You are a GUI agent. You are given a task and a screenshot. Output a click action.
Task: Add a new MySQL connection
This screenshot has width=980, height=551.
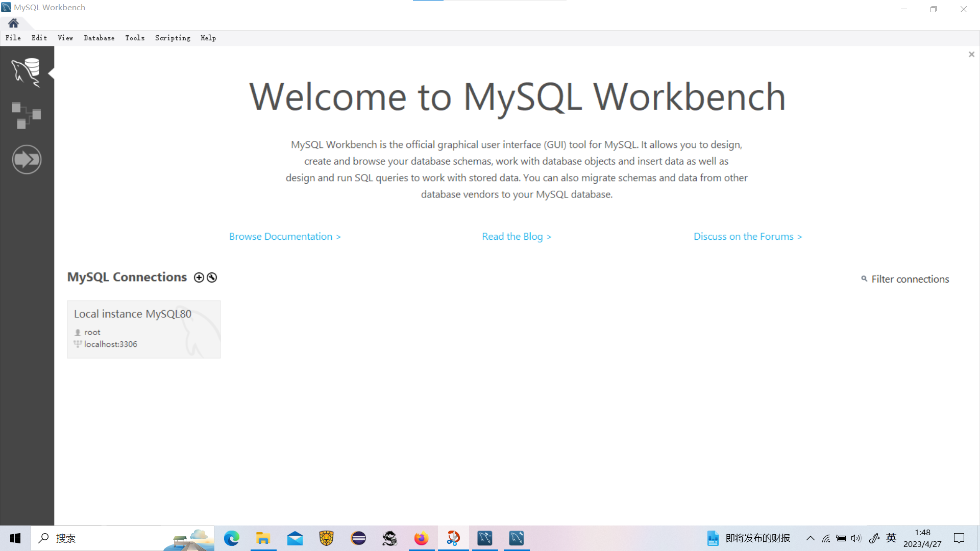point(199,278)
